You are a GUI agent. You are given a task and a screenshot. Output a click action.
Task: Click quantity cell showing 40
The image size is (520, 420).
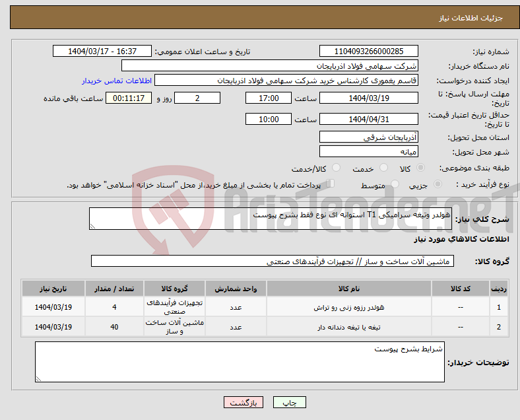coord(114,327)
